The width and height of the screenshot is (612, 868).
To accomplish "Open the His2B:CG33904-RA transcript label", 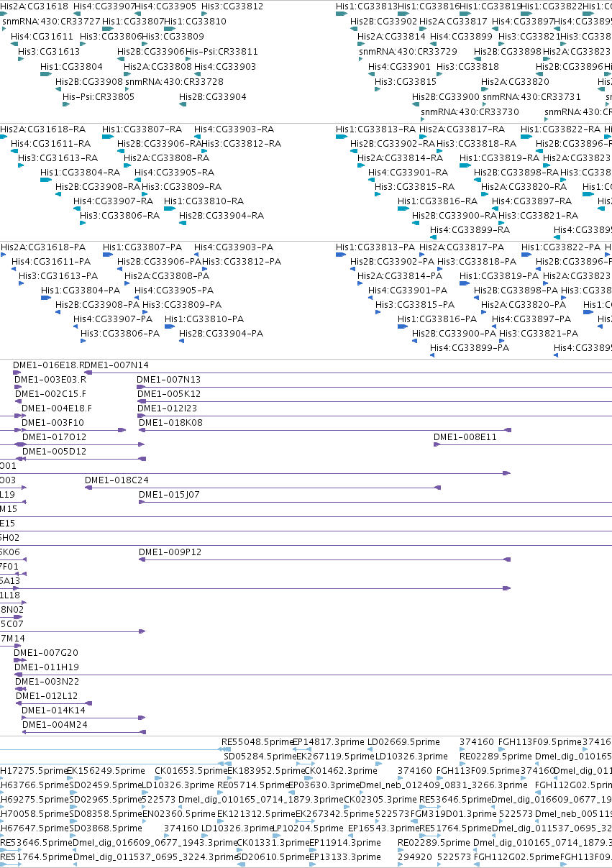I will coord(221,216).
